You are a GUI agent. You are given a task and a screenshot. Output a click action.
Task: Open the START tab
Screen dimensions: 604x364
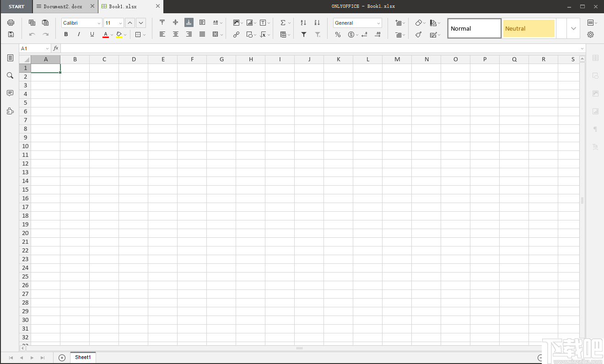16,6
